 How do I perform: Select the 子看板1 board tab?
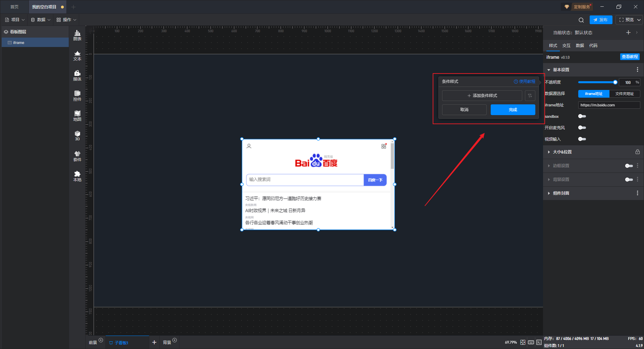click(127, 342)
